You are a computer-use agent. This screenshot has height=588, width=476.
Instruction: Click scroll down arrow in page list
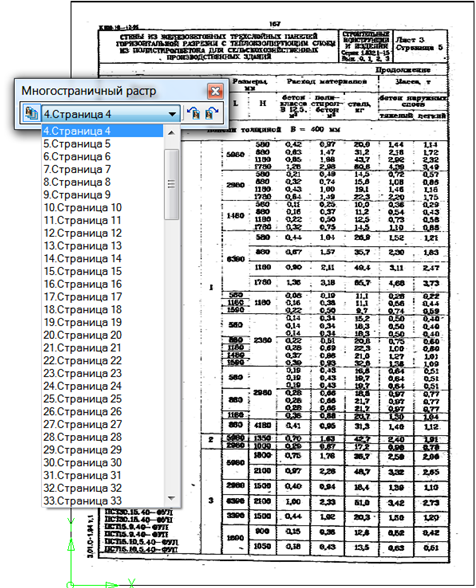[x=171, y=498]
